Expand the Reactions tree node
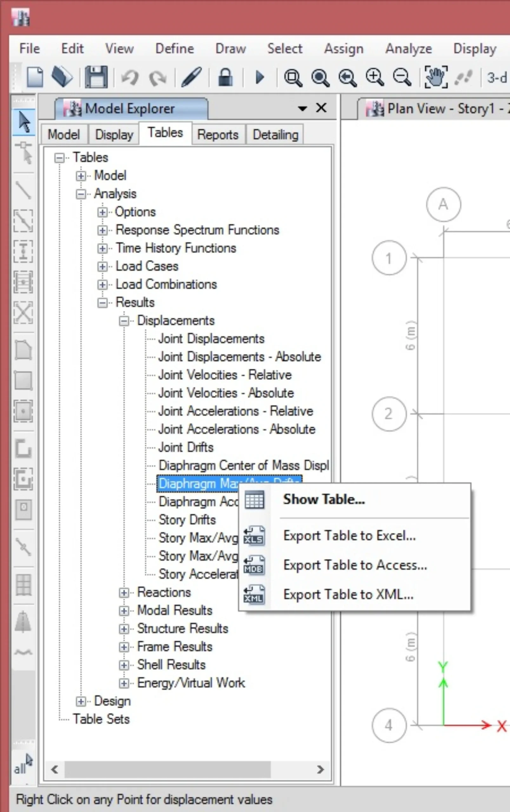The height and width of the screenshot is (812, 510). [124, 593]
